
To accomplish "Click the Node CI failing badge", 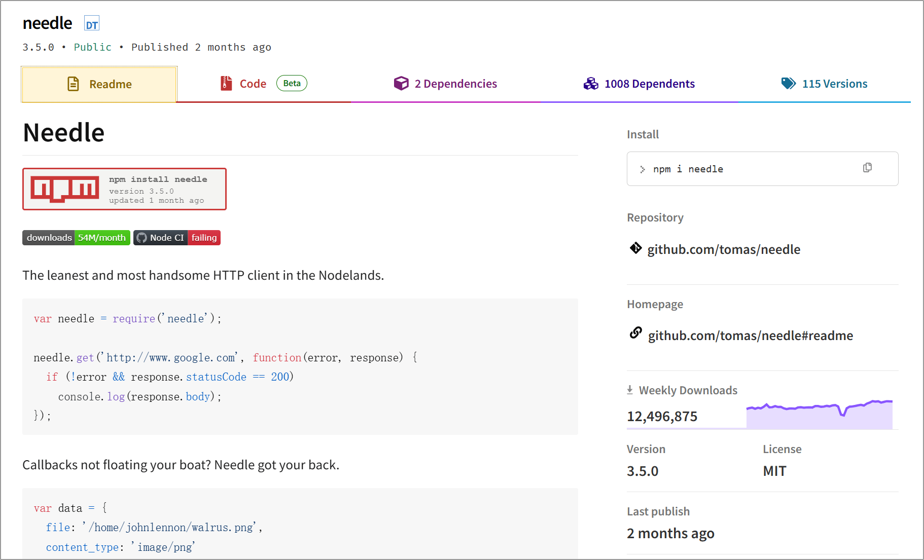I will [x=177, y=238].
